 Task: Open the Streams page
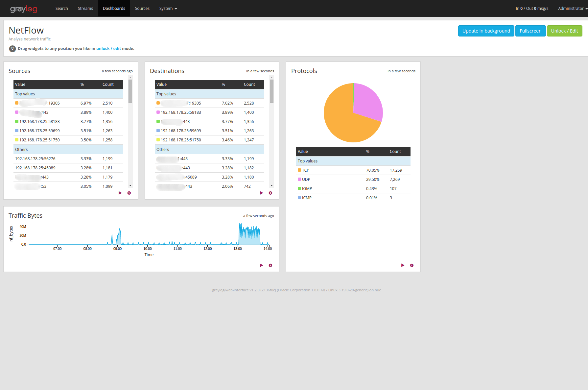point(85,8)
